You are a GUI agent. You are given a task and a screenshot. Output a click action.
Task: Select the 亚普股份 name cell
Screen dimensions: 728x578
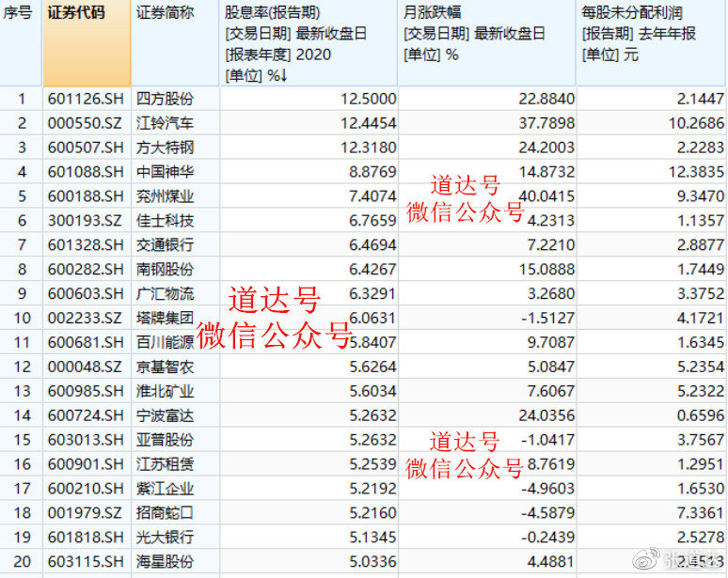point(165,440)
